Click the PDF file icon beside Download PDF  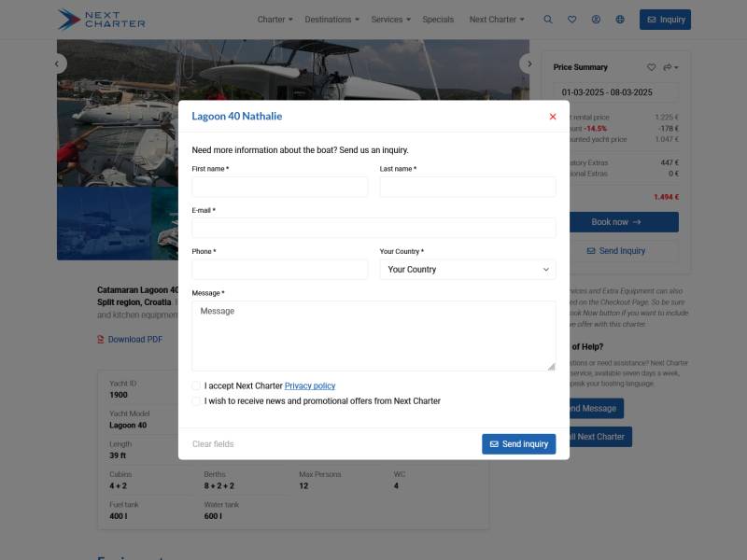101,339
